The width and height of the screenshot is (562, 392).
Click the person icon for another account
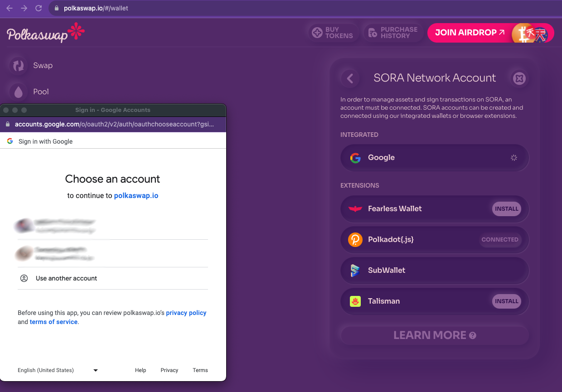pyautogui.click(x=24, y=278)
